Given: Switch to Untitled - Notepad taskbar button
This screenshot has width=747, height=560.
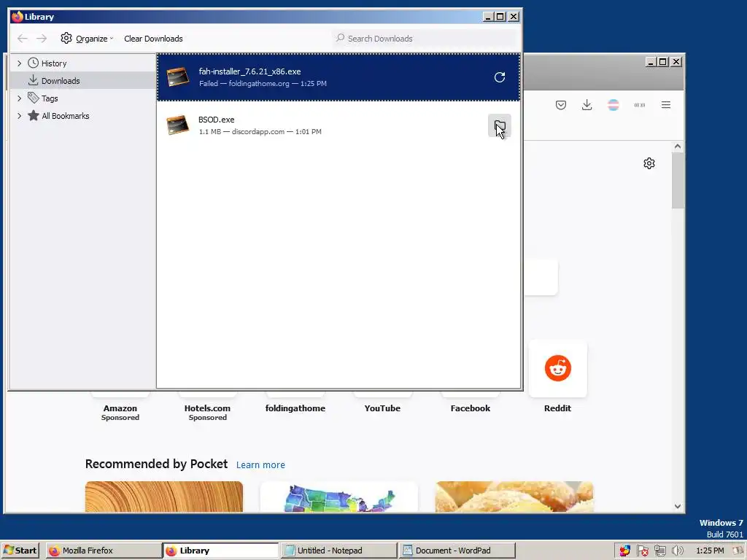Looking at the screenshot, I should (x=338, y=551).
